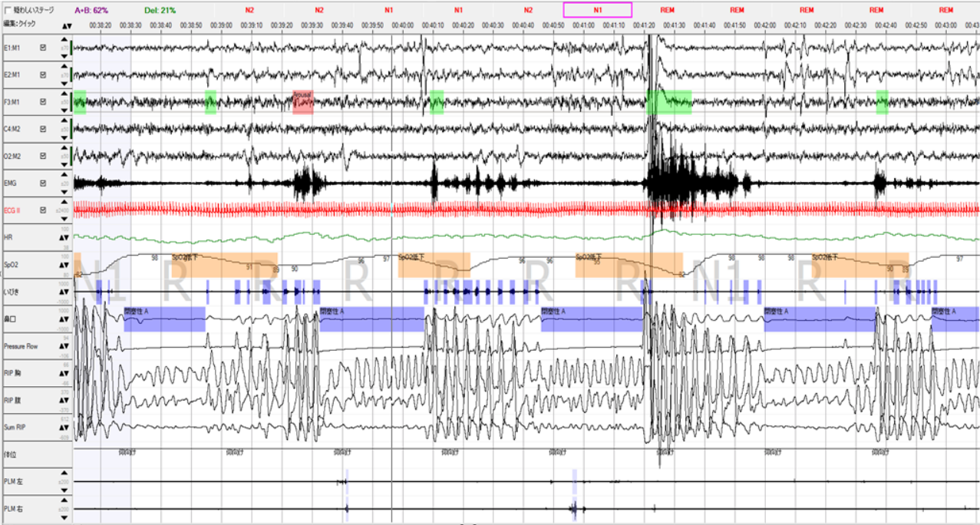Open the 編集: クイック sort arrows
The height and width of the screenshot is (525, 980).
coord(67,25)
